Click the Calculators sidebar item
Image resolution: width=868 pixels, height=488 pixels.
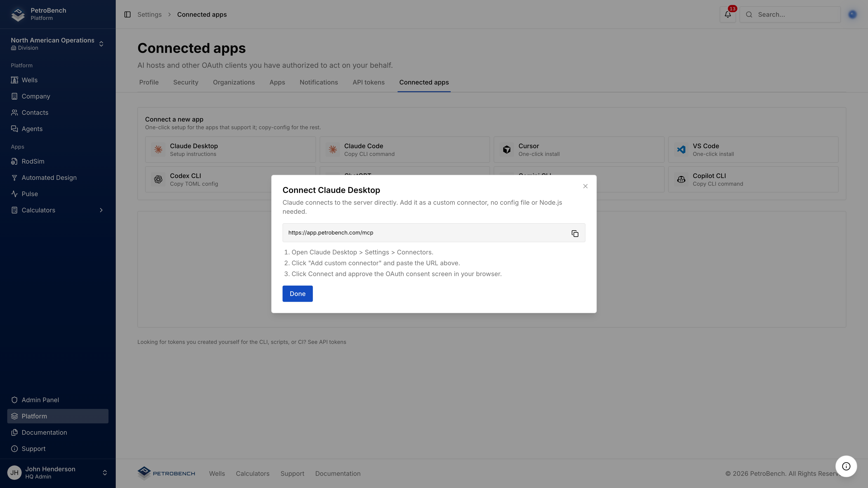58,210
